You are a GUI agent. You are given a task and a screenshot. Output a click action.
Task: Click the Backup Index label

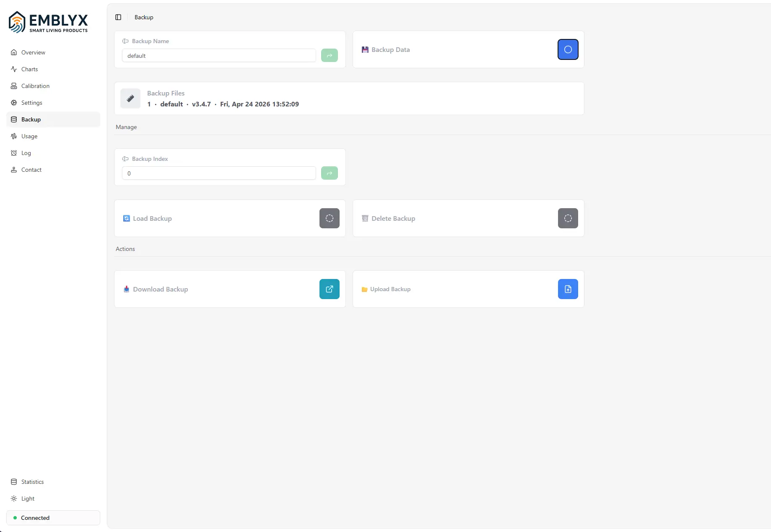pos(150,159)
